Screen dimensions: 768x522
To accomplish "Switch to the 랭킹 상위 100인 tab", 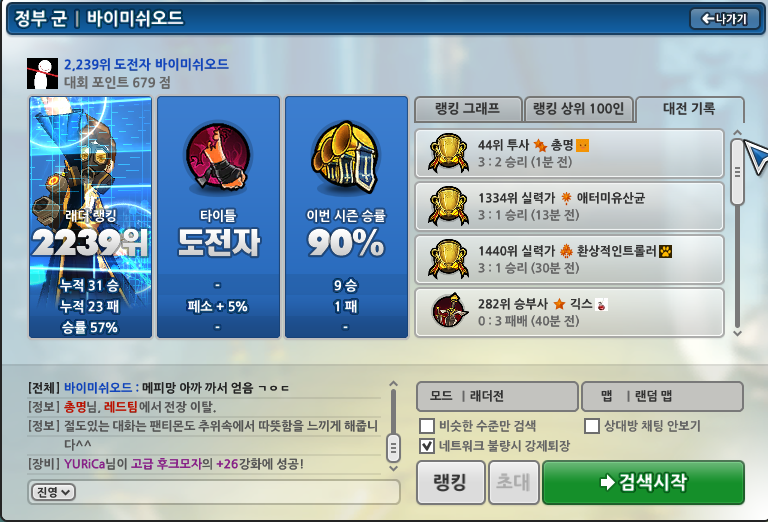I will [578, 109].
